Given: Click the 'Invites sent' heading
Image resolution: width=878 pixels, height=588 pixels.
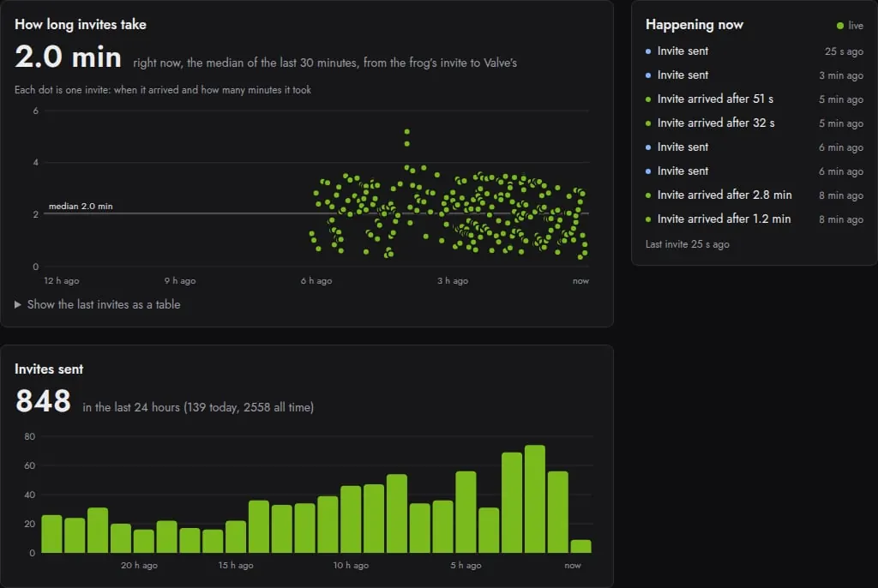Looking at the screenshot, I should point(49,369).
